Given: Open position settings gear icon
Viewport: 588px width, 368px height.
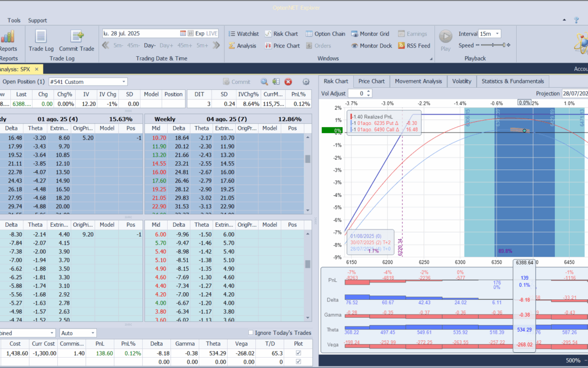Looking at the screenshot, I should pos(306,82).
